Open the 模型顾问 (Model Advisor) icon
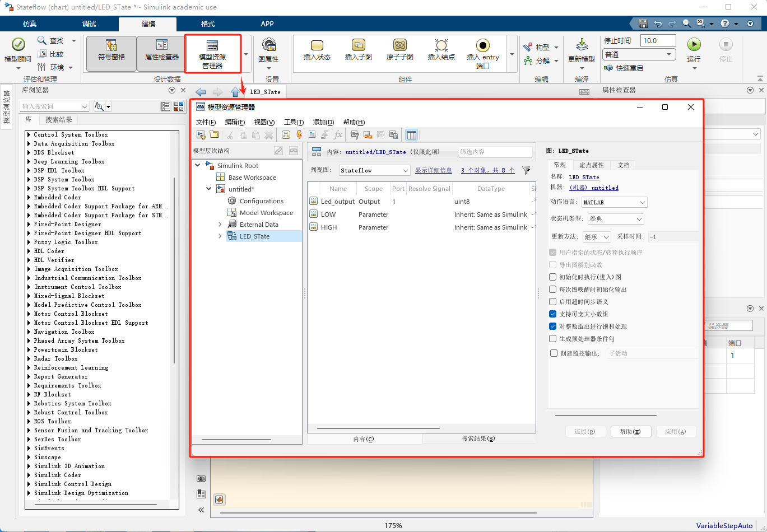 click(x=18, y=45)
